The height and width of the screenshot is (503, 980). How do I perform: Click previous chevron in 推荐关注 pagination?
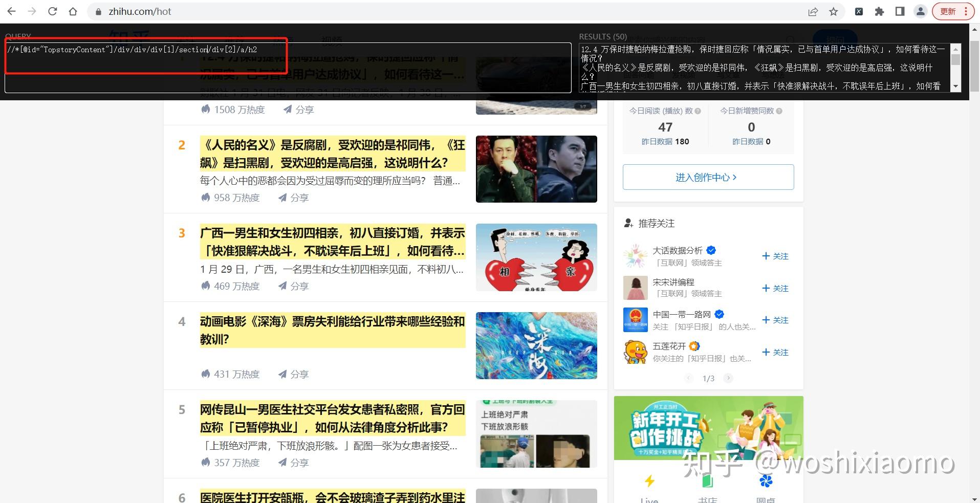(x=689, y=378)
